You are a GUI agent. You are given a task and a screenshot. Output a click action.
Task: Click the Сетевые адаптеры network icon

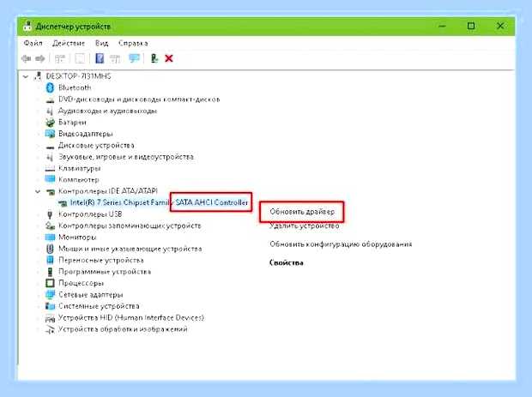tap(50, 294)
